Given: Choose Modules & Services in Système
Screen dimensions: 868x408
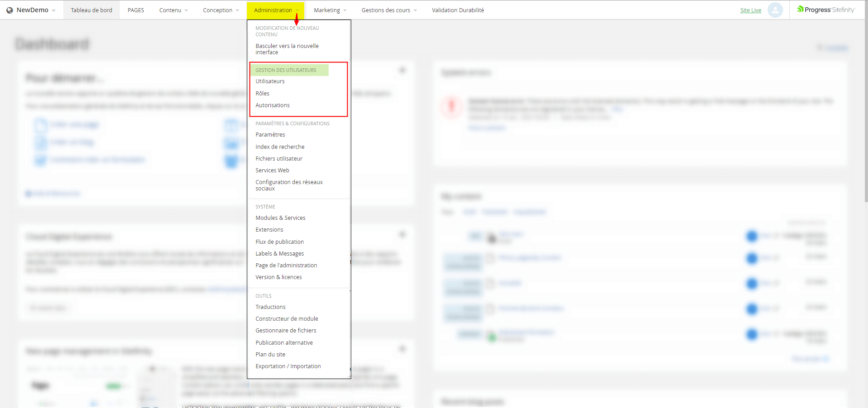Looking at the screenshot, I should pos(280,218).
